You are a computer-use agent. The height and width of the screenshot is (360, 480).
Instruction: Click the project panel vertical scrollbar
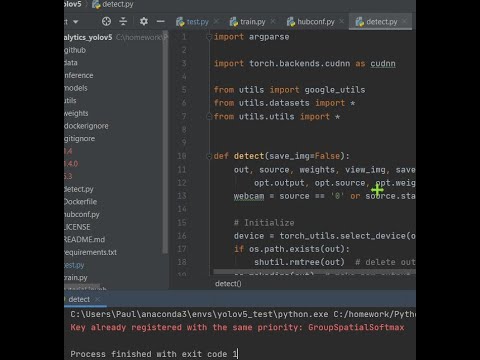pyautogui.click(x=165, y=143)
